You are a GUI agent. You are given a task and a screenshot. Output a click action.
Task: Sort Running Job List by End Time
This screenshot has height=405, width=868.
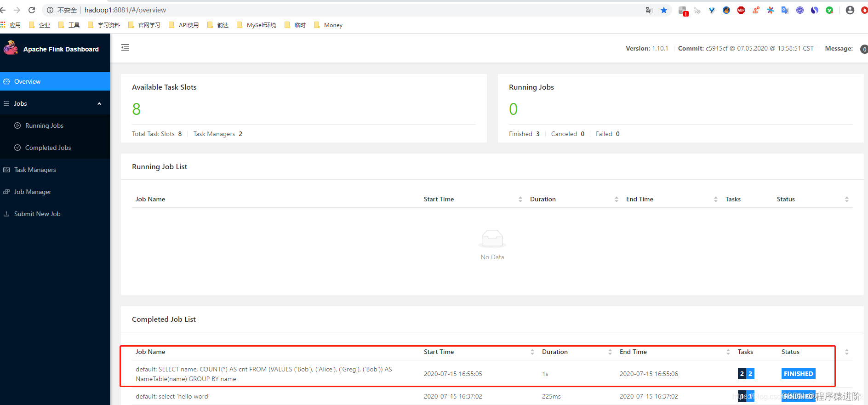(715, 199)
